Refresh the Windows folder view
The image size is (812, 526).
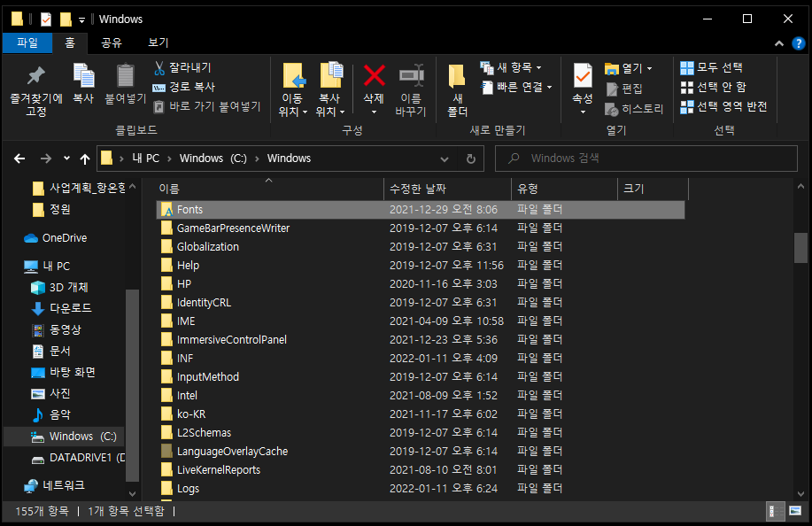click(x=471, y=159)
